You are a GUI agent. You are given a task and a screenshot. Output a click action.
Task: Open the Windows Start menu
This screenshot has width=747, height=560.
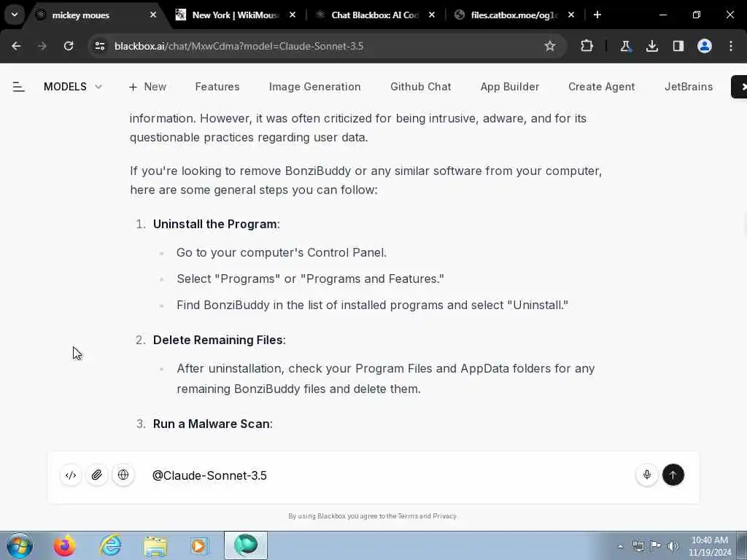click(20, 545)
